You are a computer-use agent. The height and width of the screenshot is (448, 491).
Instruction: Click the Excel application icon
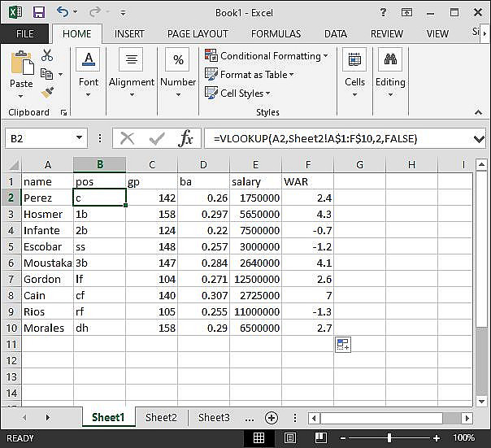click(15, 12)
